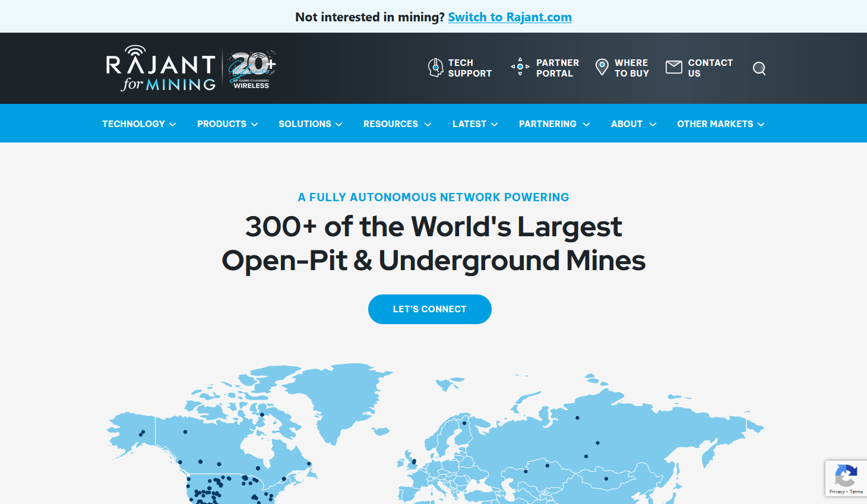The height and width of the screenshot is (504, 867).
Task: Open the reCAPTCHA Privacy link
Action: point(837,492)
